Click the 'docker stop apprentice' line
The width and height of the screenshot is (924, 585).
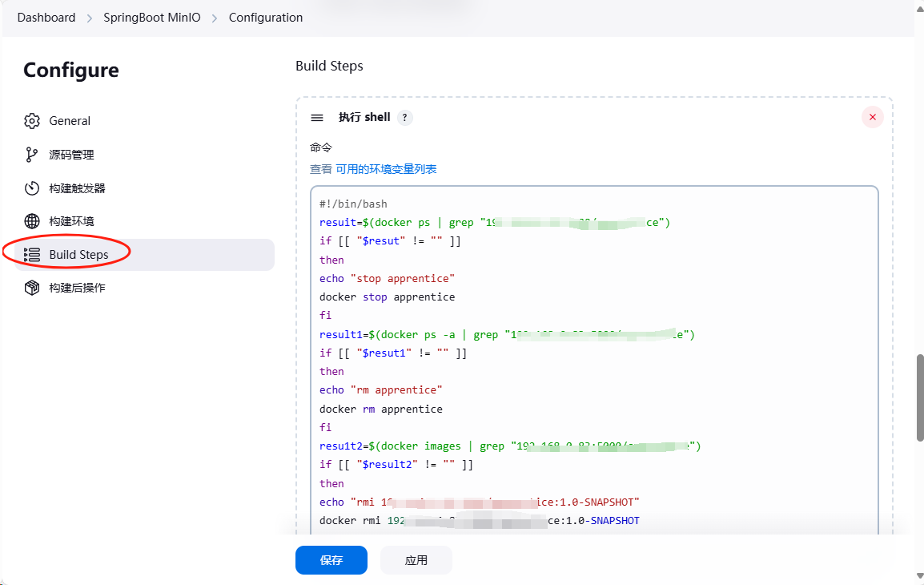pyautogui.click(x=388, y=297)
